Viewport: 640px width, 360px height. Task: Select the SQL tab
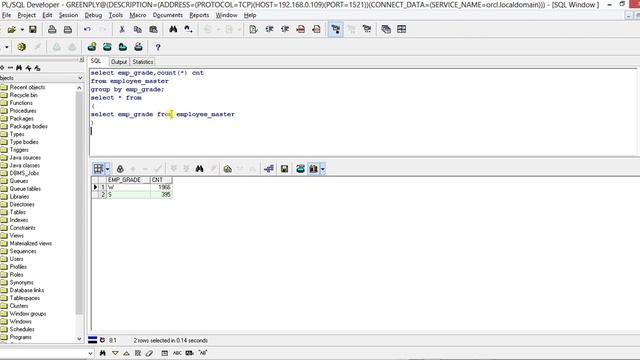[x=96, y=61]
